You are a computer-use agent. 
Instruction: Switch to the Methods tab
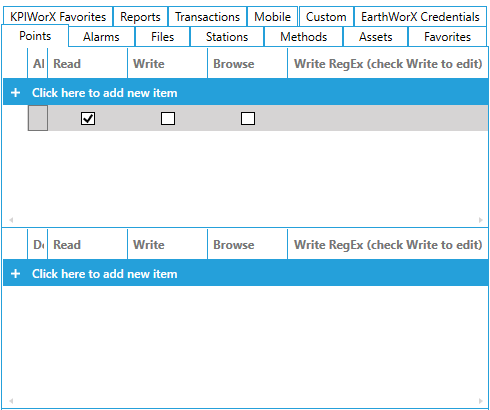pyautogui.click(x=303, y=37)
